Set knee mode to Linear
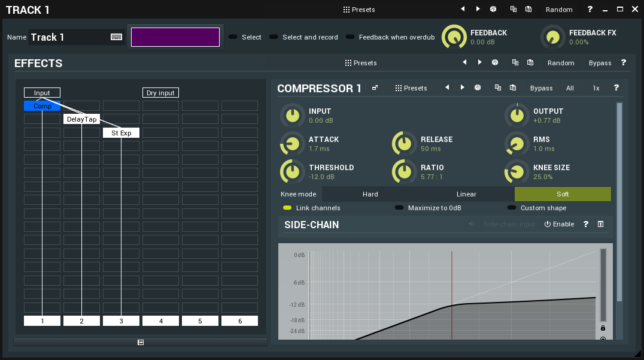The width and height of the screenshot is (644, 360). pyautogui.click(x=467, y=194)
